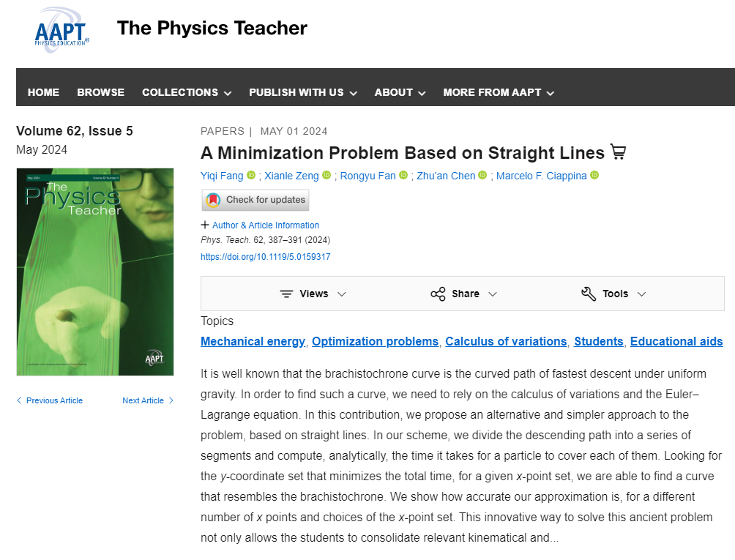Click the May 2024 issue cover thumbnail
735x560 pixels.
tap(95, 272)
